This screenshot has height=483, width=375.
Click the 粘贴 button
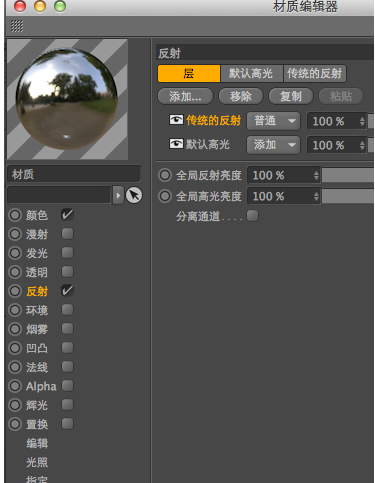click(341, 96)
